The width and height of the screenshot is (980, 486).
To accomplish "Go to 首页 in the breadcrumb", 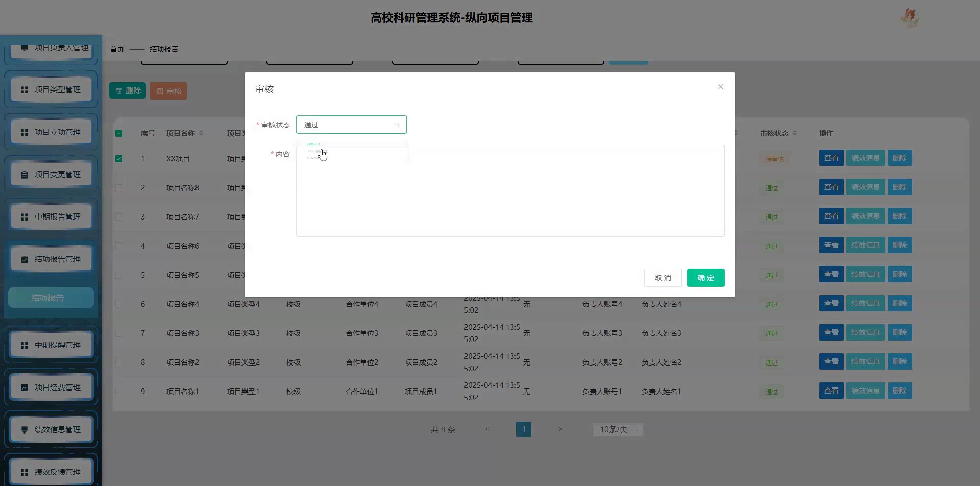I will (x=117, y=49).
